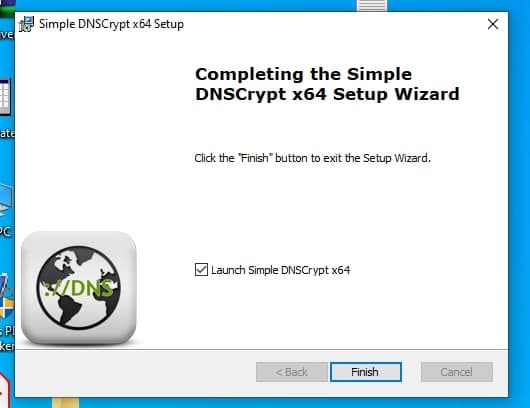
Task: Uncheck the Launch Simple DNSCrypt x64 checkbox
Action: point(201,270)
